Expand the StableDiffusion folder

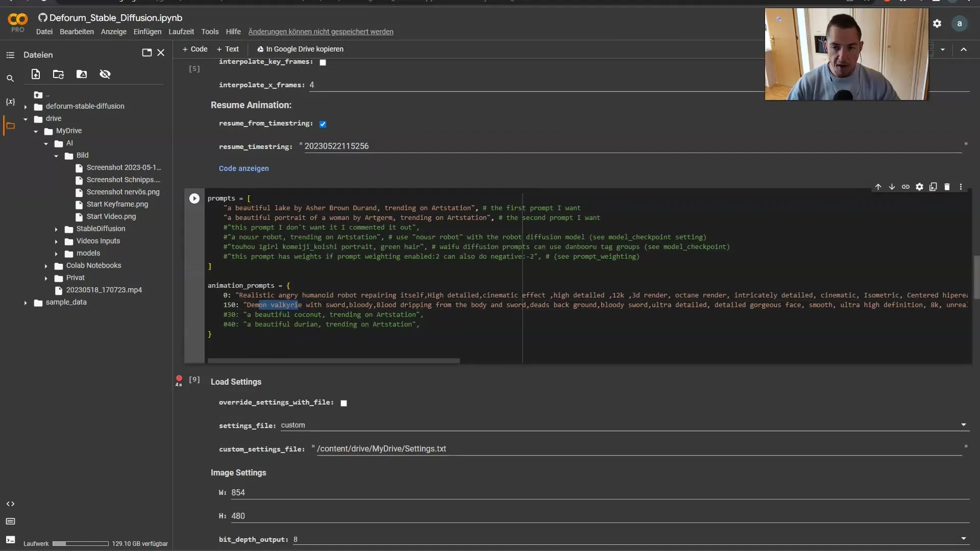pyautogui.click(x=56, y=229)
